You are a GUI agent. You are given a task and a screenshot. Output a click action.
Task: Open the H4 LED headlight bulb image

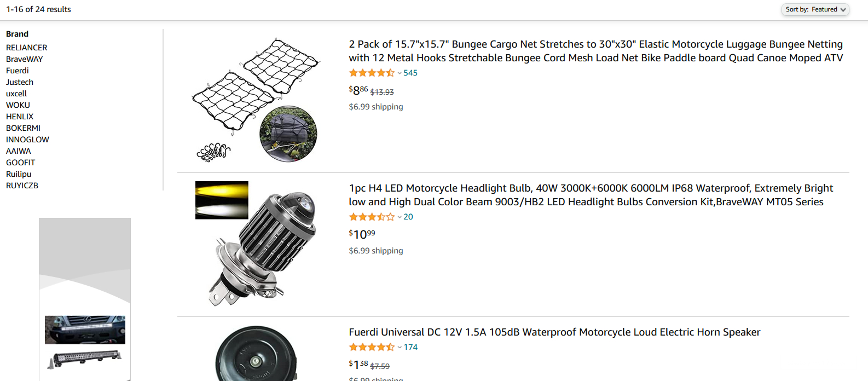coord(255,244)
